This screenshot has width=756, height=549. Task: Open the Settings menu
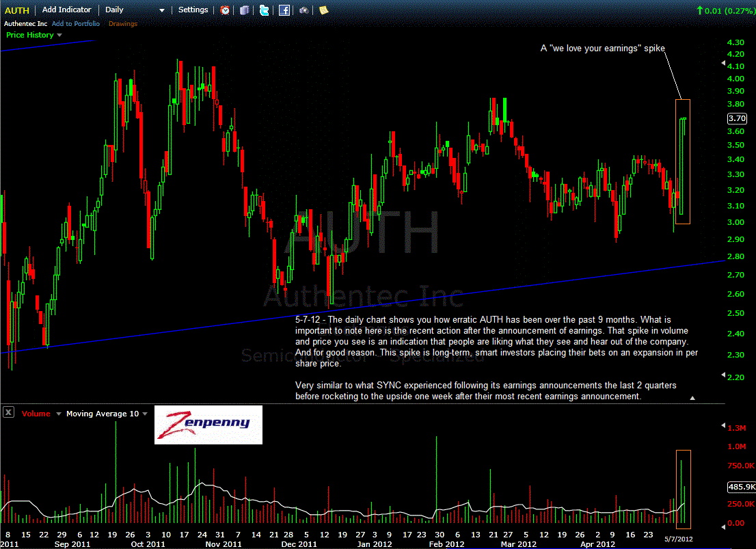193,10
